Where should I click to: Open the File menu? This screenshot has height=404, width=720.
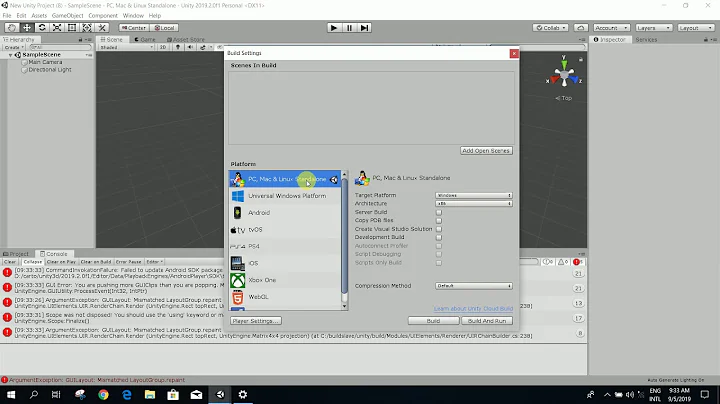[x=7, y=15]
